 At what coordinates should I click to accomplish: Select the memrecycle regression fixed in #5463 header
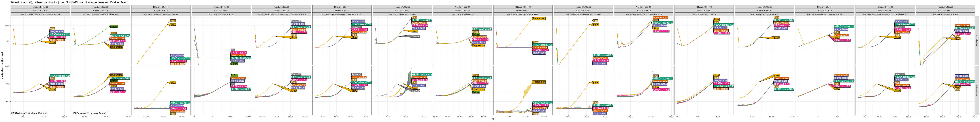point(100,14)
